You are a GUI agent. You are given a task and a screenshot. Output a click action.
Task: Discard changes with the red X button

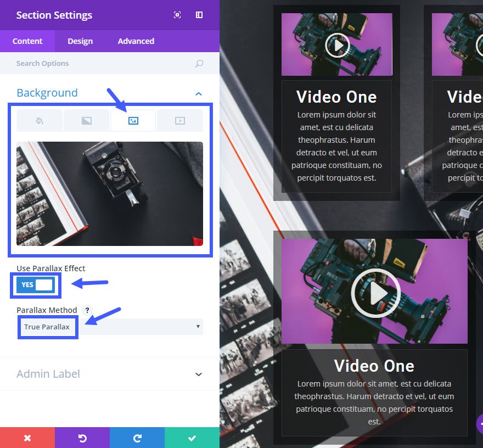click(x=27, y=438)
